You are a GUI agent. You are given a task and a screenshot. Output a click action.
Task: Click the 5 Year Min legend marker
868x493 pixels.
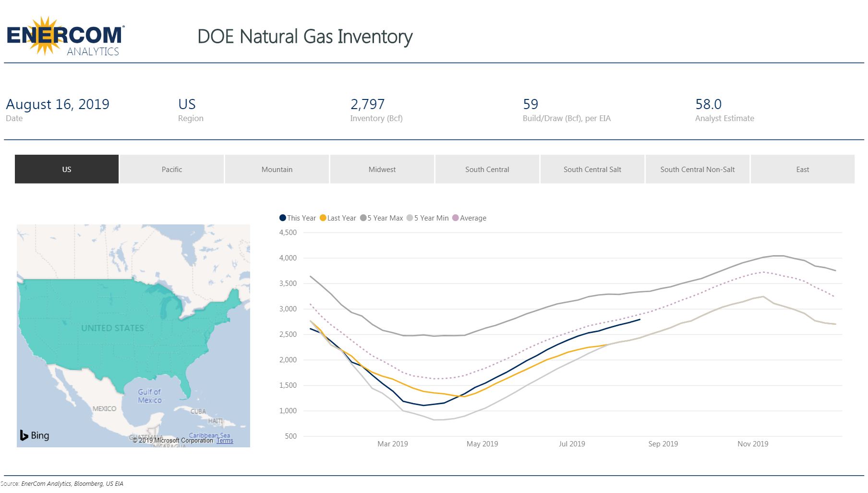410,218
